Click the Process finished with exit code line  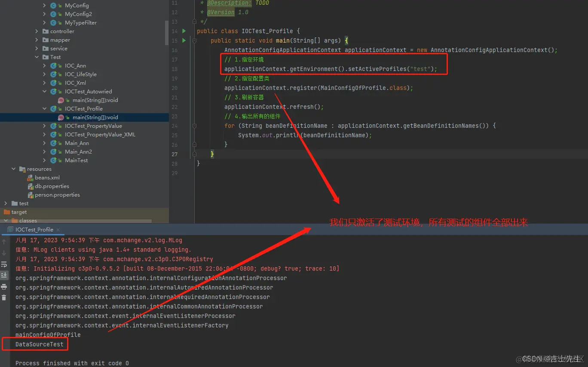[x=72, y=363]
